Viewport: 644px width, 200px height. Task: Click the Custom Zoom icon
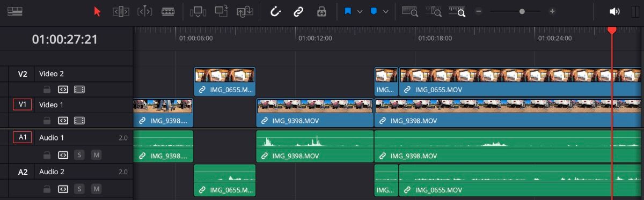coord(458,11)
